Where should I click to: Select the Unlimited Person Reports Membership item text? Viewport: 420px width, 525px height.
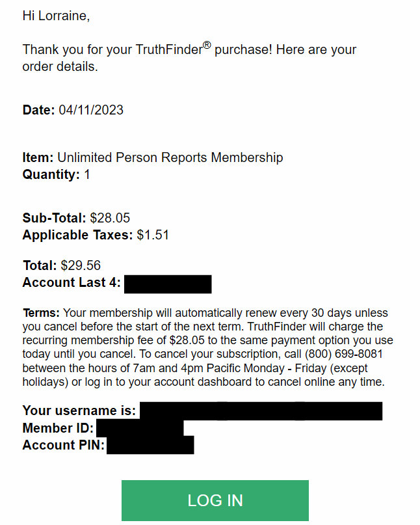(x=170, y=157)
